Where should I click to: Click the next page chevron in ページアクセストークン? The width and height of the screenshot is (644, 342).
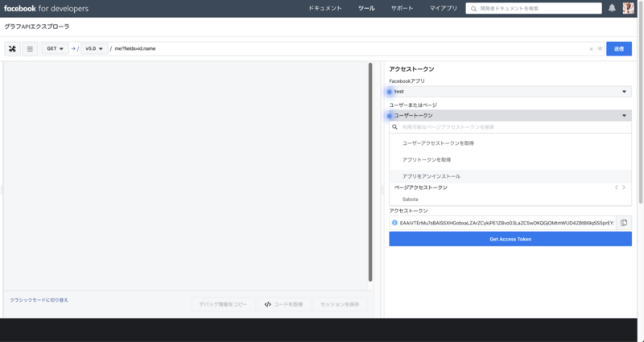[x=624, y=187]
